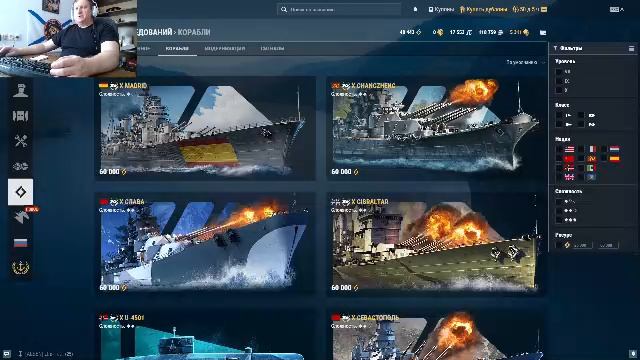The height and width of the screenshot is (360, 640).
Task: Click the 60 000 price on Madrid
Action: click(113, 172)
